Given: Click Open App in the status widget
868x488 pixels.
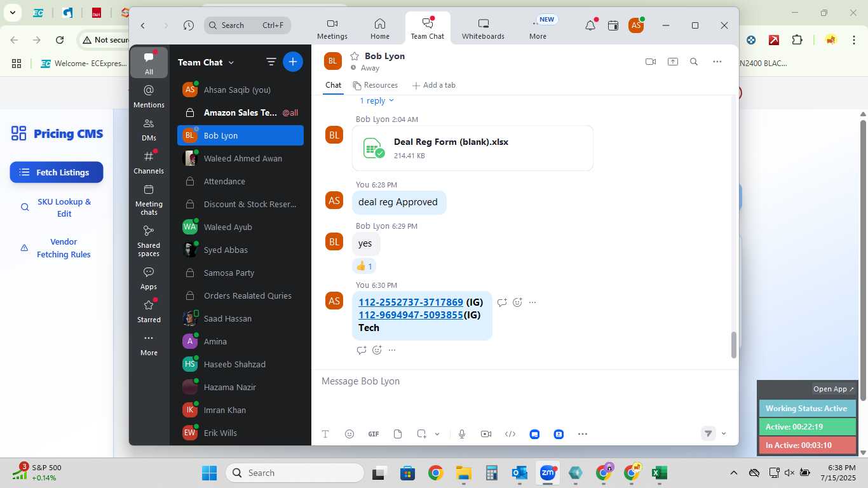Looking at the screenshot, I should tap(834, 389).
